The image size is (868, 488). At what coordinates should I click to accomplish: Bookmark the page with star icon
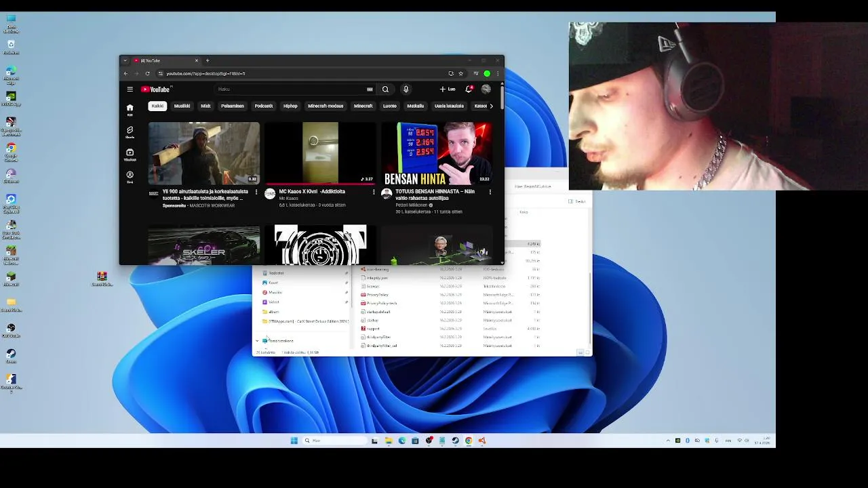pos(460,73)
